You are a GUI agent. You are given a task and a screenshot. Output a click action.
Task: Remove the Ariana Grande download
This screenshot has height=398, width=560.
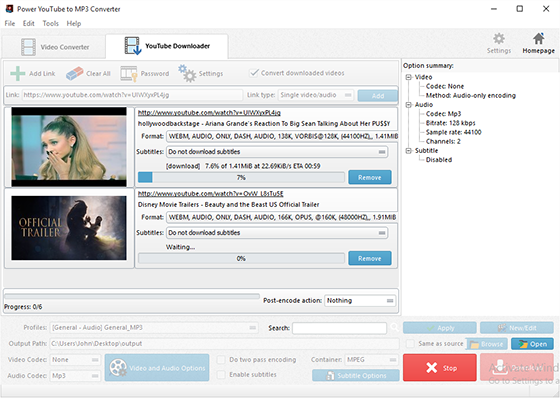[370, 177]
